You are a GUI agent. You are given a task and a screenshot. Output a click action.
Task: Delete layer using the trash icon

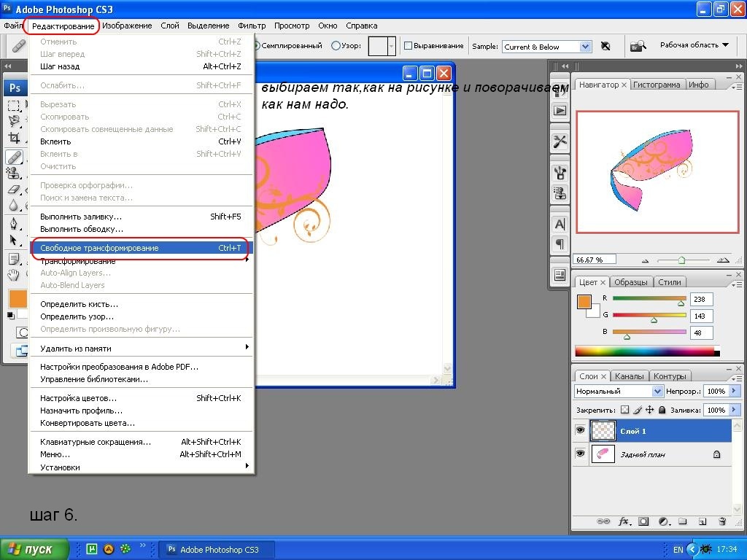pyautogui.click(x=722, y=521)
